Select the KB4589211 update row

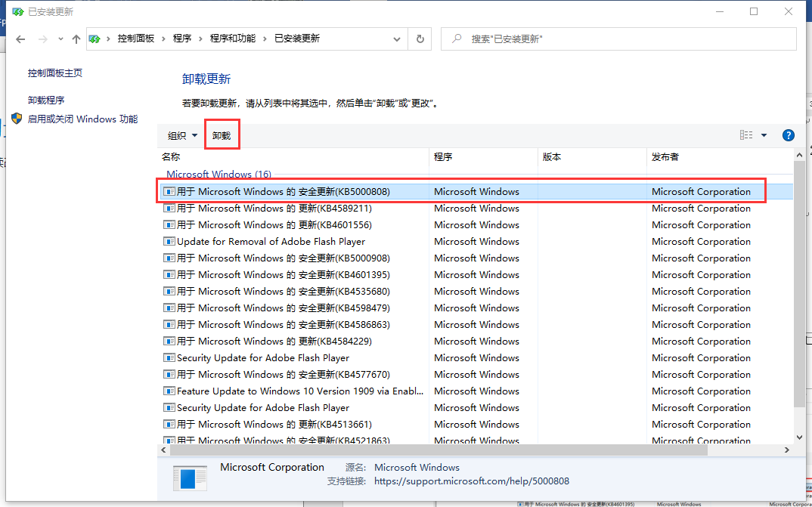[x=476, y=208]
